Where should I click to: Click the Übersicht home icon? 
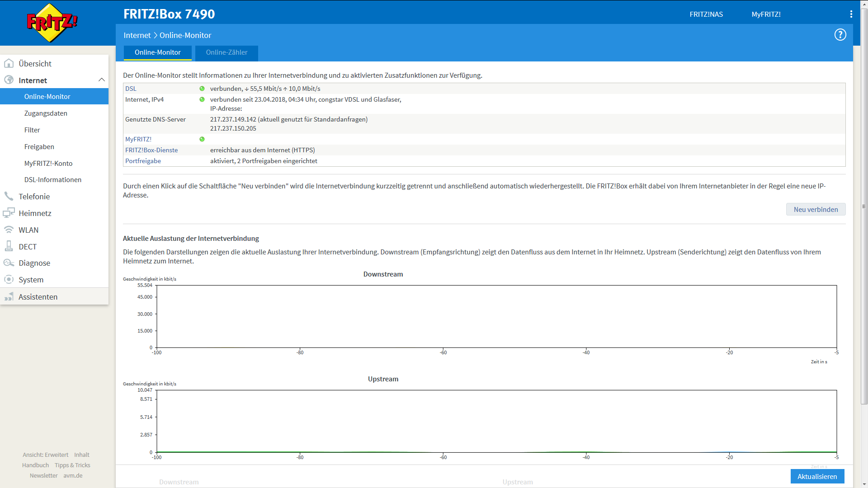click(x=9, y=63)
